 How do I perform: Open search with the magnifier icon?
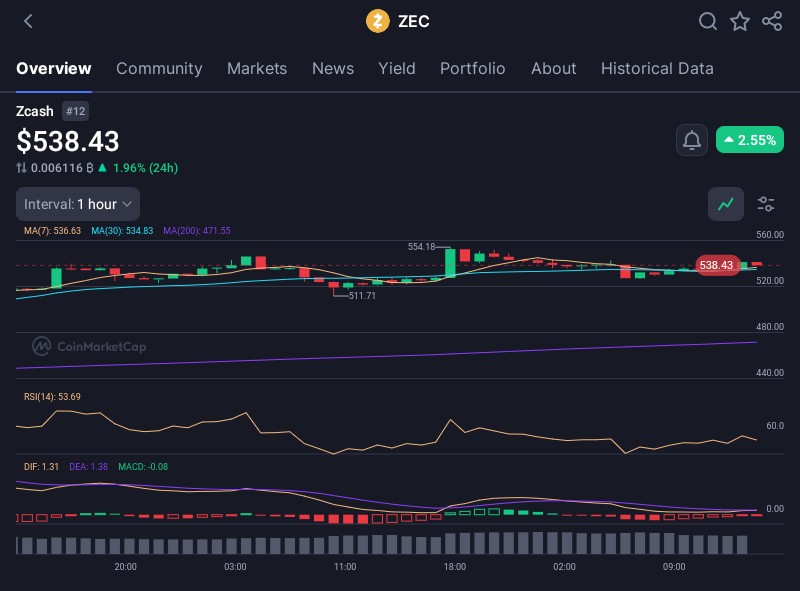coord(708,21)
